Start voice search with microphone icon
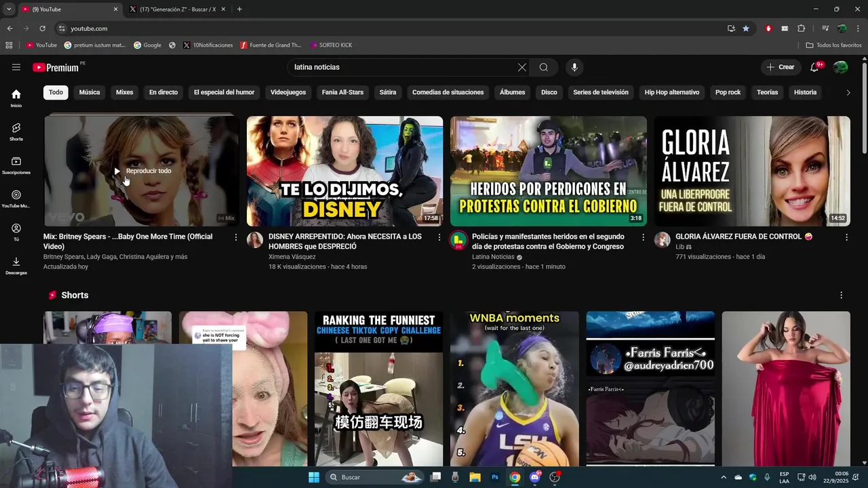Viewport: 868px width, 488px height. [574, 67]
